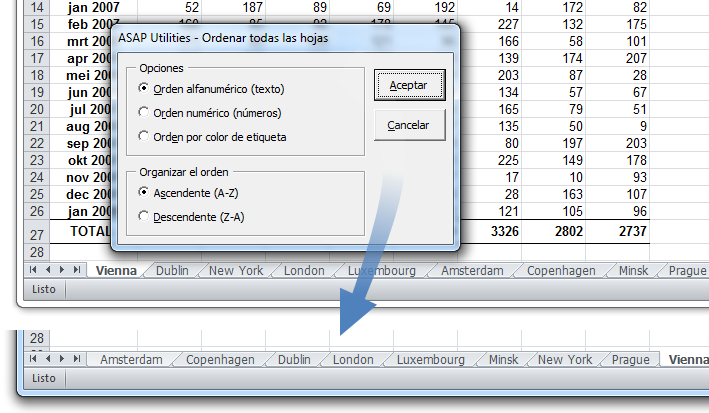Open Vienna sheet tab in upper window
709x413 pixels.
116,271
